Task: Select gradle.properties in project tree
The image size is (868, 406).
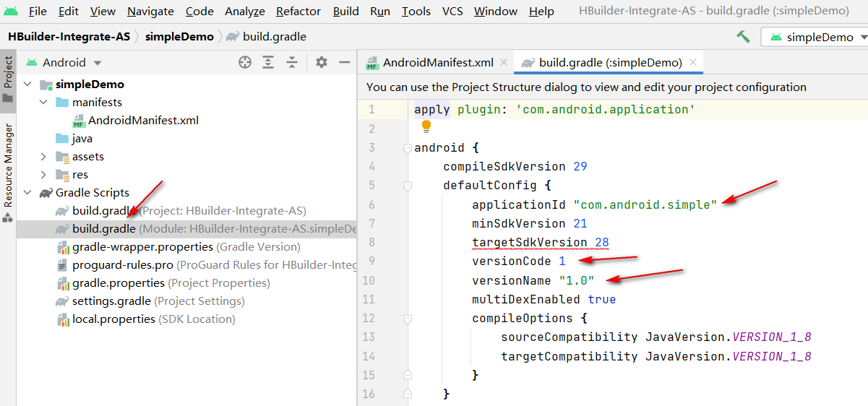Action: (x=119, y=283)
